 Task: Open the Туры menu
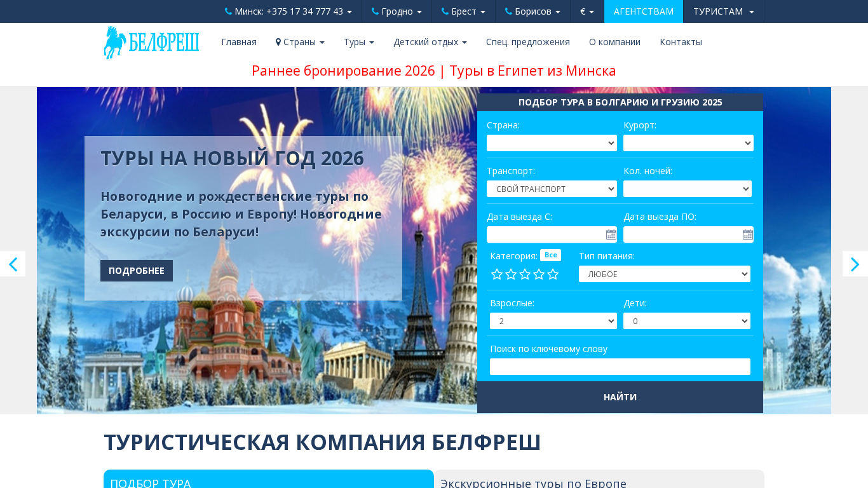point(359,42)
